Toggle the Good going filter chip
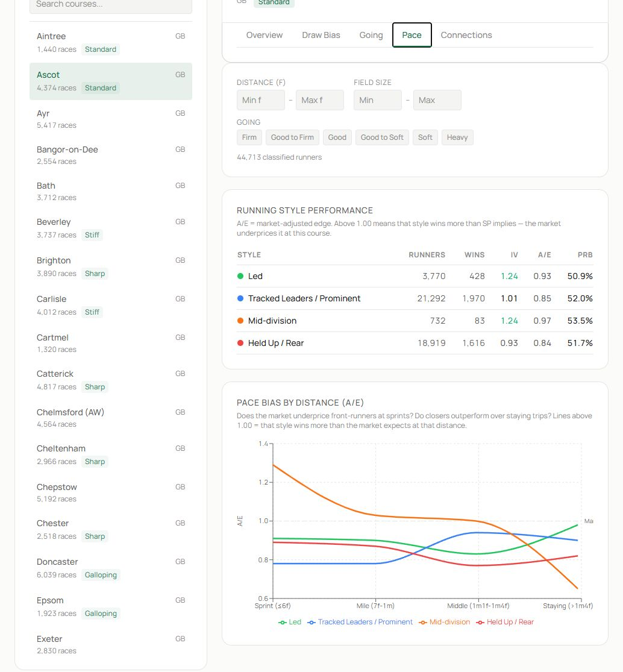The image size is (623, 672). (337, 137)
